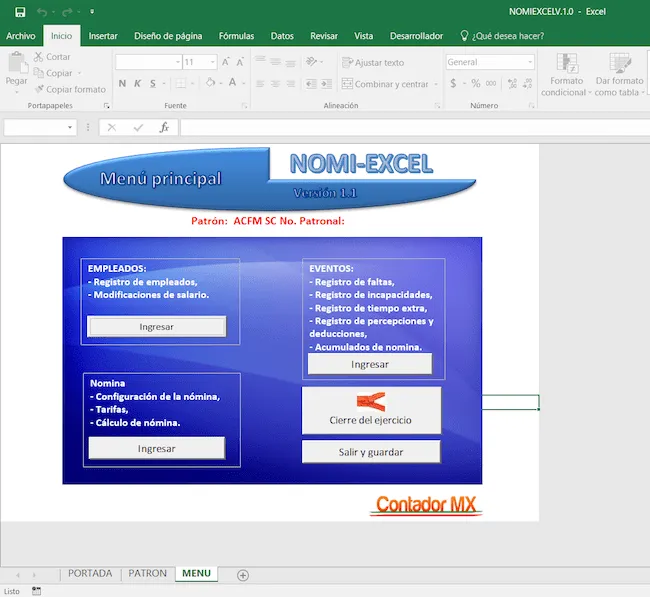650x597 pixels.
Task: Open Formato condicional menu
Action: (x=566, y=75)
